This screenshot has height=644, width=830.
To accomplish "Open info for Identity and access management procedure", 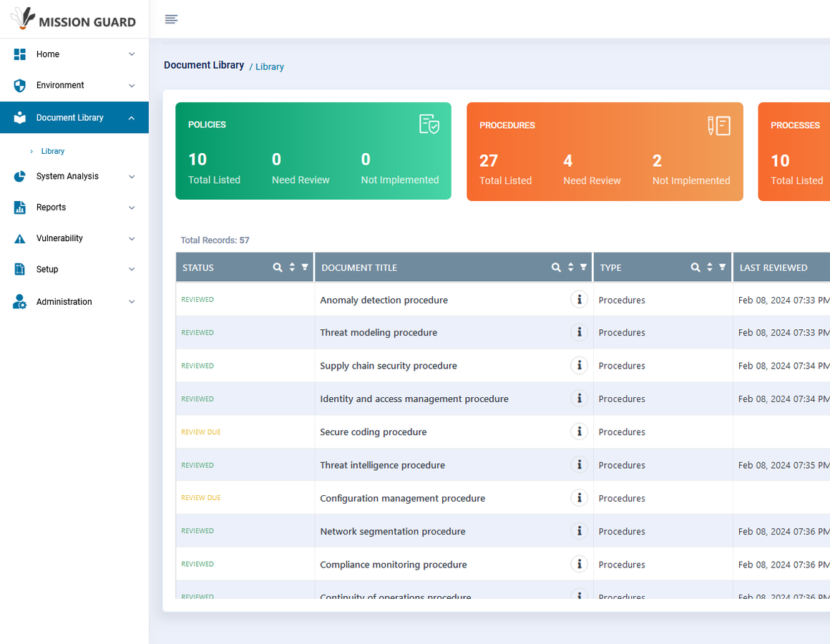I will [579, 399].
